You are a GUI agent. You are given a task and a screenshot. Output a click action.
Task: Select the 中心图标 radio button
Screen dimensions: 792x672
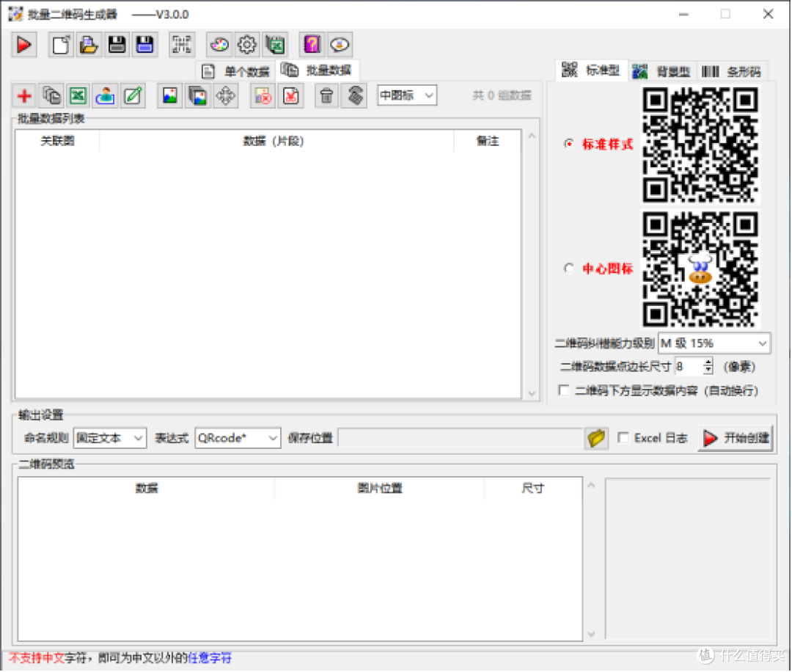pos(569,269)
